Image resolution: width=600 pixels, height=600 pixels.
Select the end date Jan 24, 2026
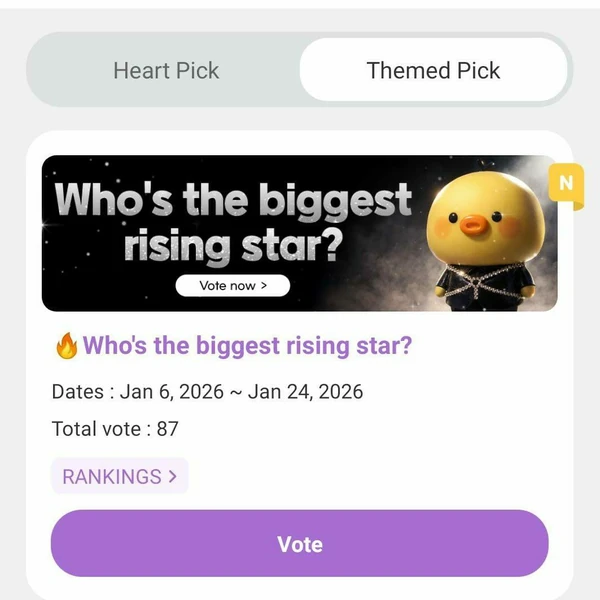(304, 391)
